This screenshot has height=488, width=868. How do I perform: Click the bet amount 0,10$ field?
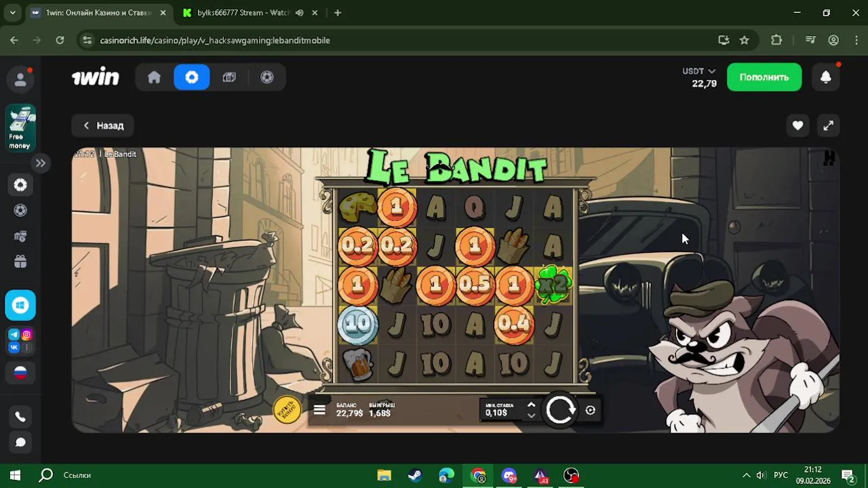[496, 413]
